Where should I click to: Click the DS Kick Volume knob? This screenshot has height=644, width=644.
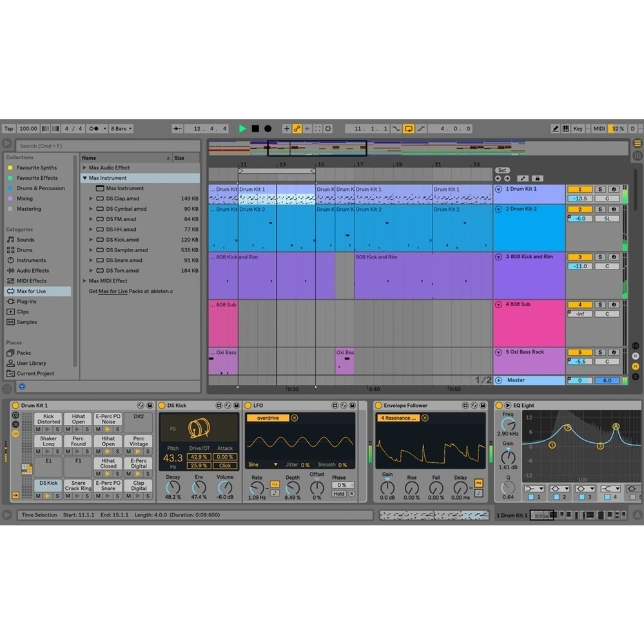224,488
